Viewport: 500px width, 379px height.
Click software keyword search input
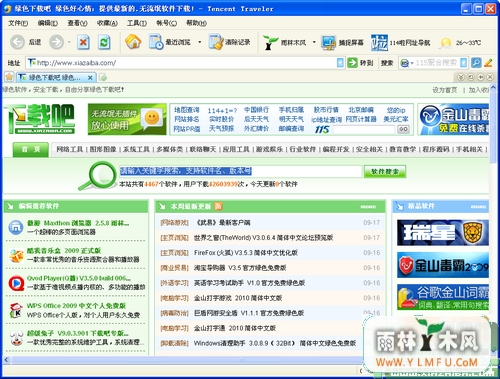(241, 171)
